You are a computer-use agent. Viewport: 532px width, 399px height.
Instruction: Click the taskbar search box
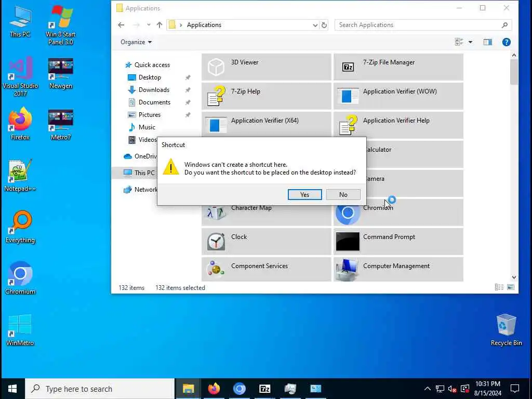(x=100, y=389)
